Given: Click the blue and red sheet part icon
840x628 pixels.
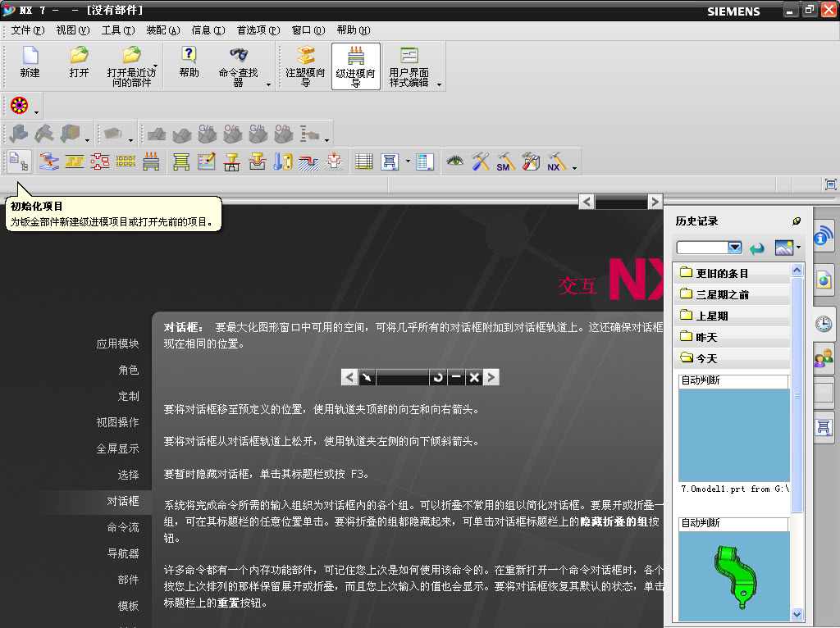Looking at the screenshot, I should [48, 162].
